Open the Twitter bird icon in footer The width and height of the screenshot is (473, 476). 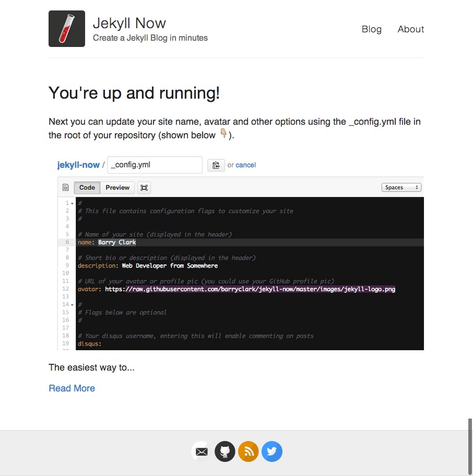(x=272, y=451)
